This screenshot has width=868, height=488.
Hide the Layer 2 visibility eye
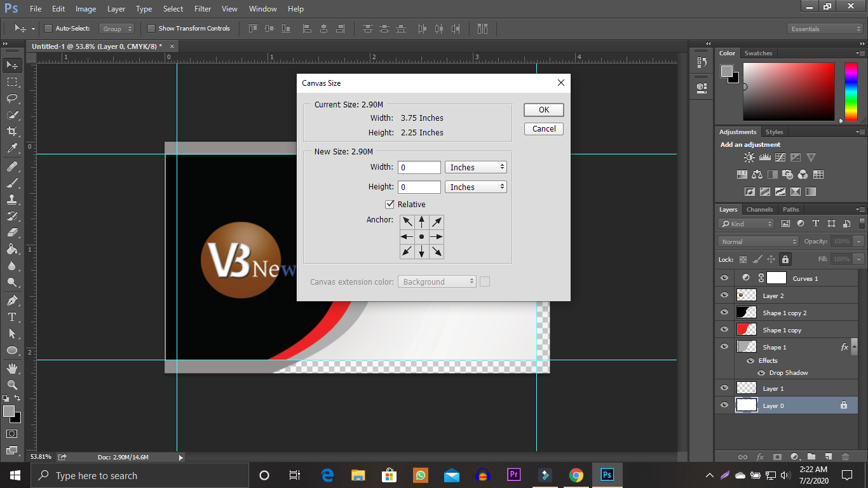tap(724, 295)
